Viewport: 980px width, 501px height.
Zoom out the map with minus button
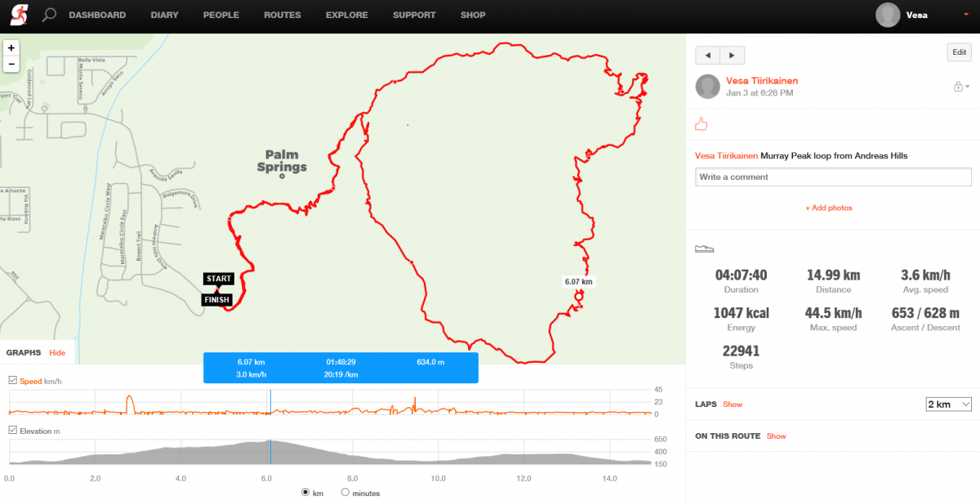(x=11, y=64)
